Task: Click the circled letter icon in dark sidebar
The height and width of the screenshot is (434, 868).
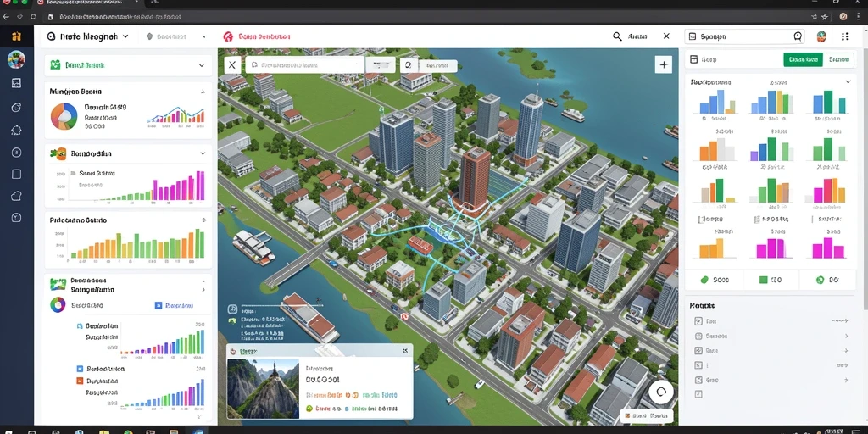Action: coord(16,153)
